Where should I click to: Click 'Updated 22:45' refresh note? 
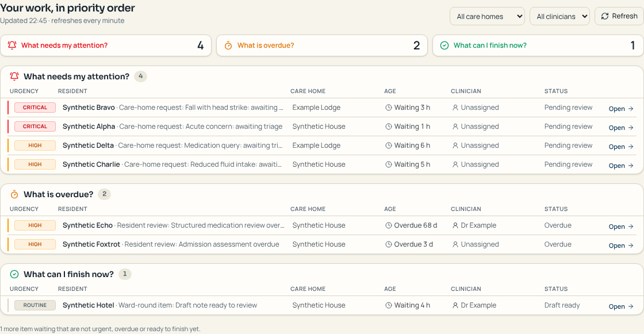pos(62,21)
